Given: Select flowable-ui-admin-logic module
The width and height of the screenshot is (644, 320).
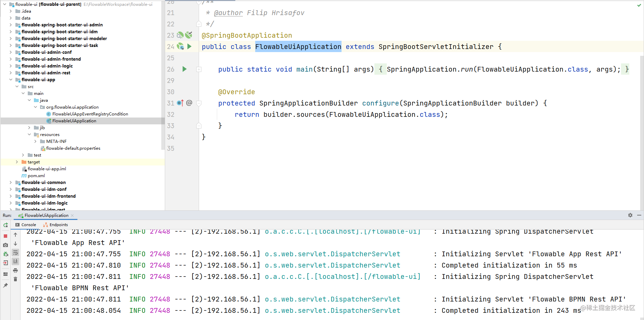Looking at the screenshot, I should (47, 66).
